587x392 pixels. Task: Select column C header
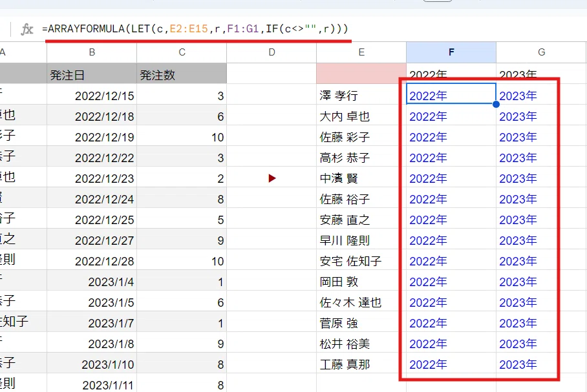point(182,52)
